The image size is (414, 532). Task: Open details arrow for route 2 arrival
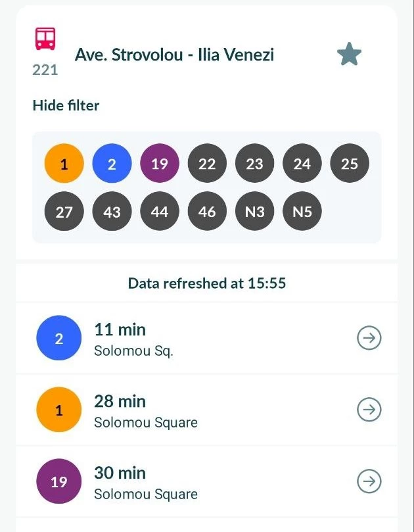[369, 338]
